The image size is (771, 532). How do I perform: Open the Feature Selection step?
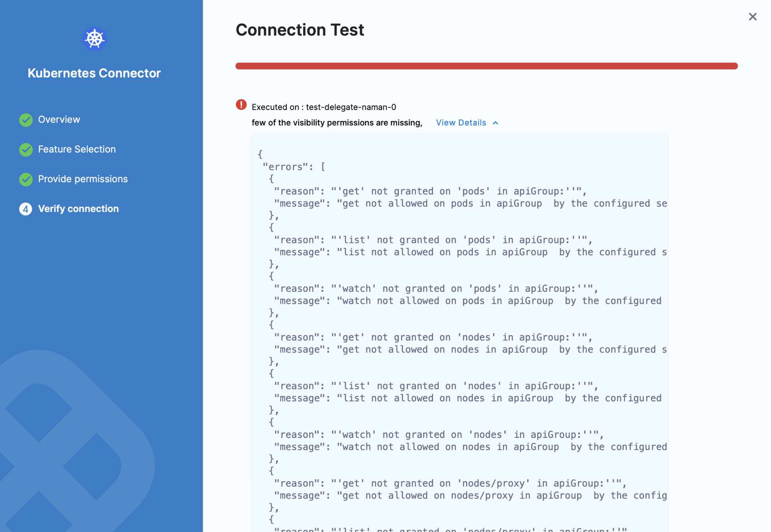point(77,149)
